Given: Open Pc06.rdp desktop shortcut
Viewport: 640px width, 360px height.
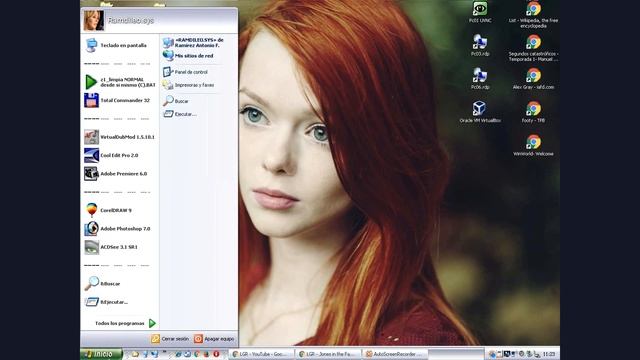Looking at the screenshot, I should tap(480, 79).
